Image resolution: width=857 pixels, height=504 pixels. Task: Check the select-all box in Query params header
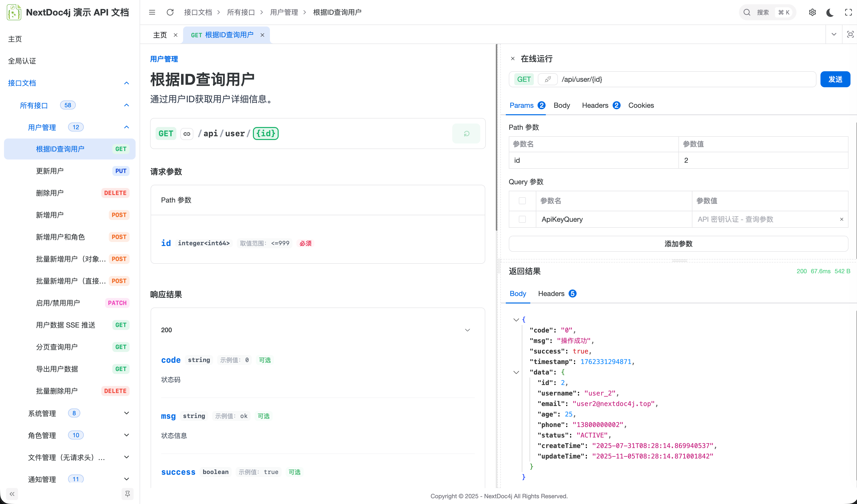(522, 201)
